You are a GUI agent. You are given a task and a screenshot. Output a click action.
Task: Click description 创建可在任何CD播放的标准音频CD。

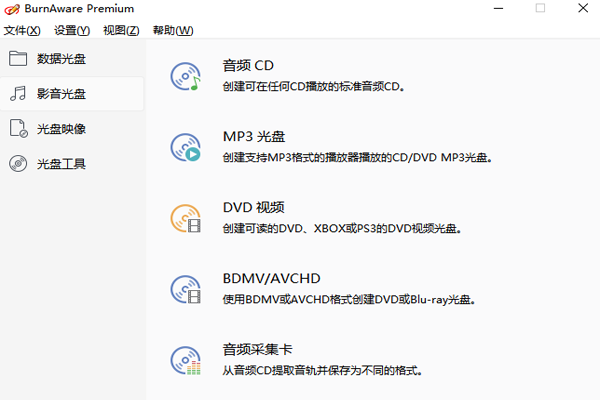(313, 87)
